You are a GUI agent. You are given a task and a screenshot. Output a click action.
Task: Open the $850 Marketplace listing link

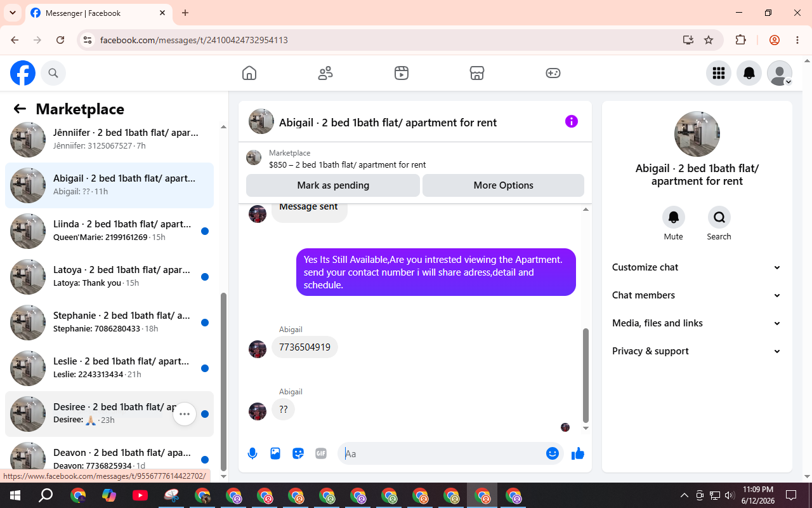347,165
